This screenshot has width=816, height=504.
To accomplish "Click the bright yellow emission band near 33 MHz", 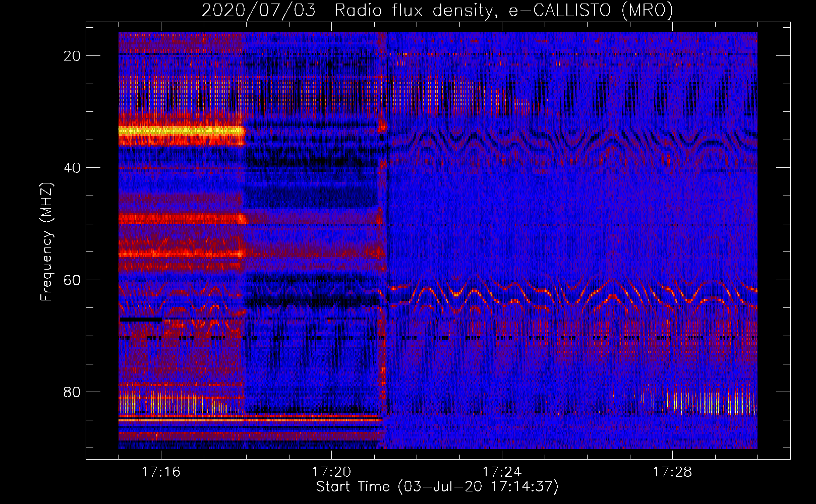I will [x=182, y=131].
